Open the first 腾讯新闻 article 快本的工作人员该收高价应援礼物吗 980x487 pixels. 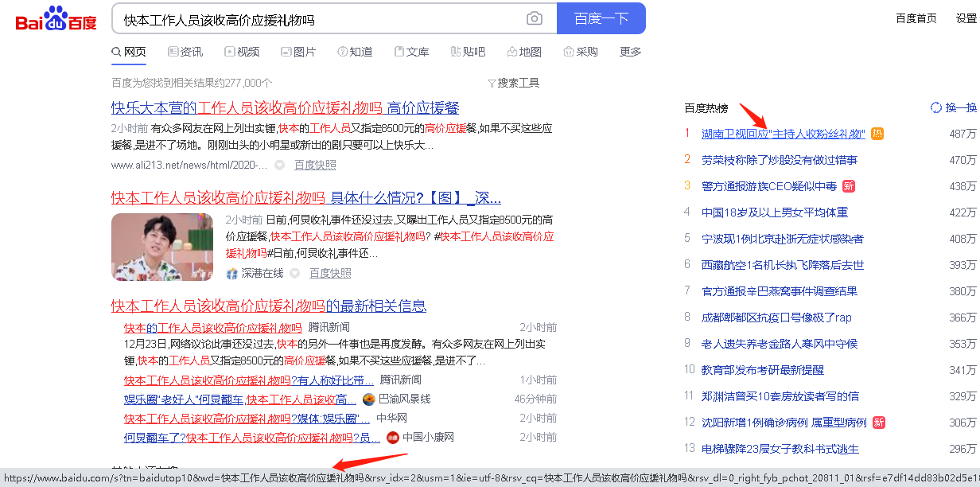[212, 327]
